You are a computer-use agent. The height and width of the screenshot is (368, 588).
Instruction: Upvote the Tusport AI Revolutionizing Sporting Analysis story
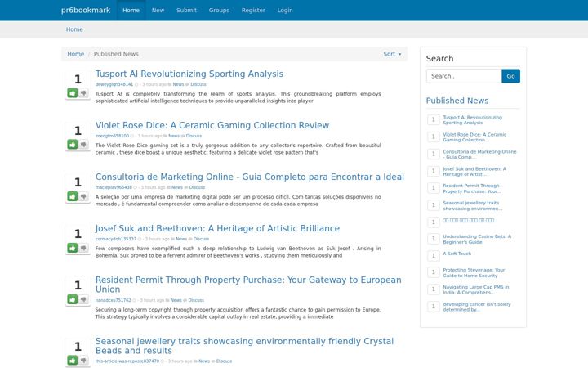click(73, 92)
